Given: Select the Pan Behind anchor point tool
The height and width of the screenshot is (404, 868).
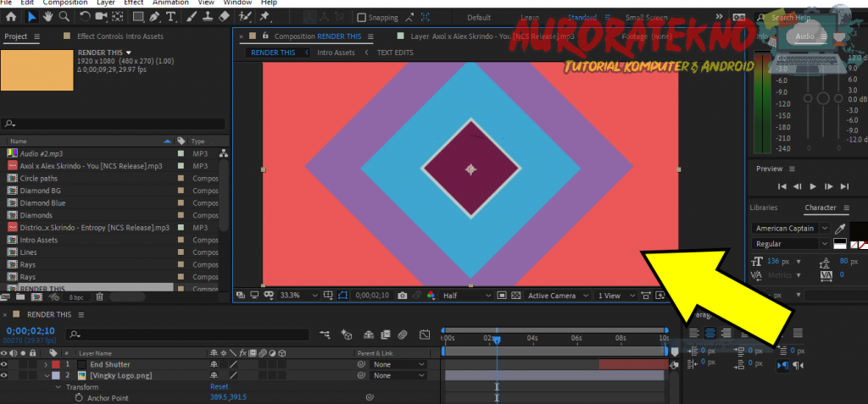Looking at the screenshot, I should pos(117,17).
